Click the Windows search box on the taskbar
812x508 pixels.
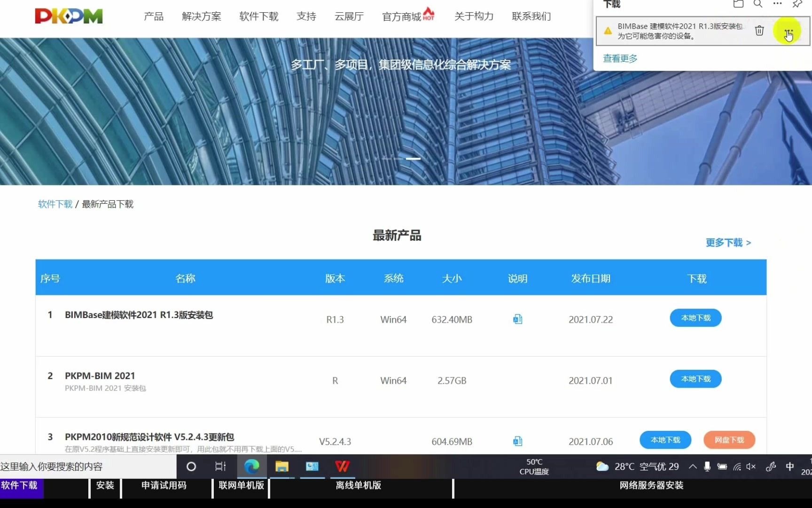click(x=88, y=467)
